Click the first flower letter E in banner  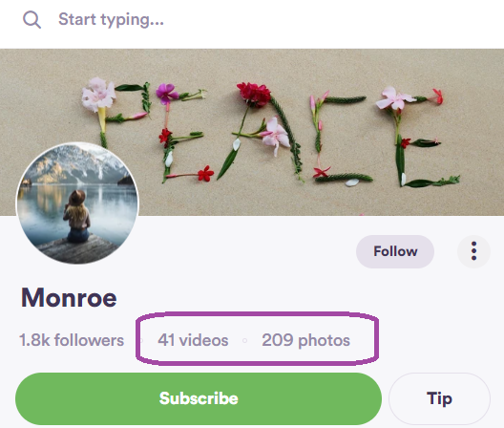[181, 132]
